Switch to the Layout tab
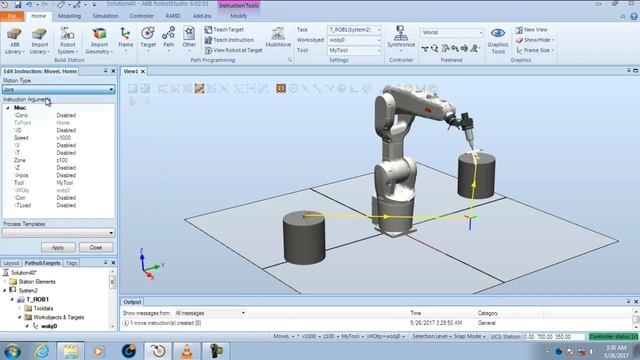Viewport: 640px width, 360px height. [11, 263]
